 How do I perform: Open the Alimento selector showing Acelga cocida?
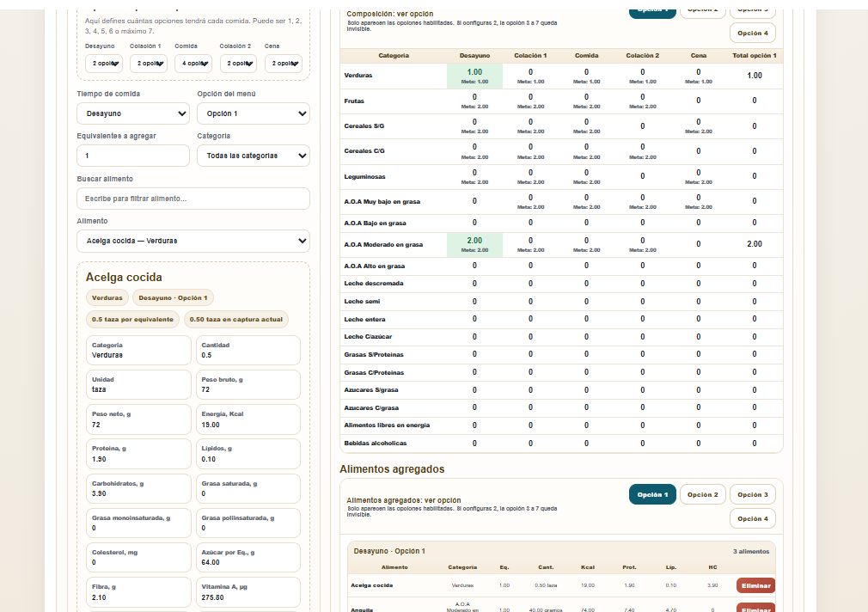[x=193, y=241]
